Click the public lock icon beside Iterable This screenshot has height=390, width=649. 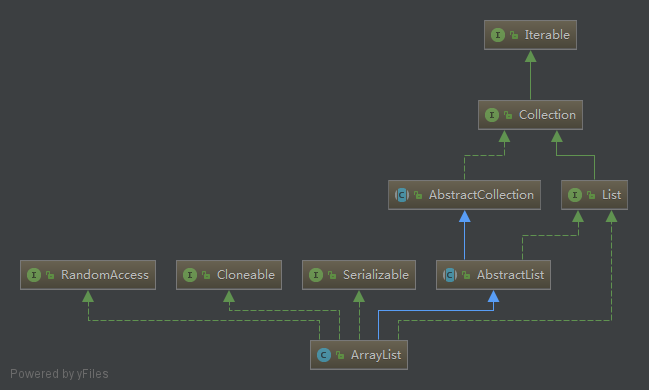(514, 35)
